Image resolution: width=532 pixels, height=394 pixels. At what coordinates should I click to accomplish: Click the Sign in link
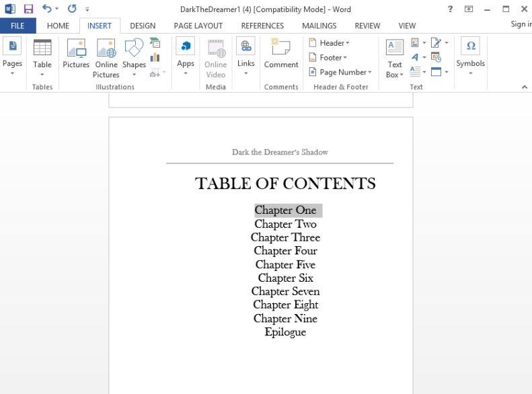pyautogui.click(x=521, y=24)
